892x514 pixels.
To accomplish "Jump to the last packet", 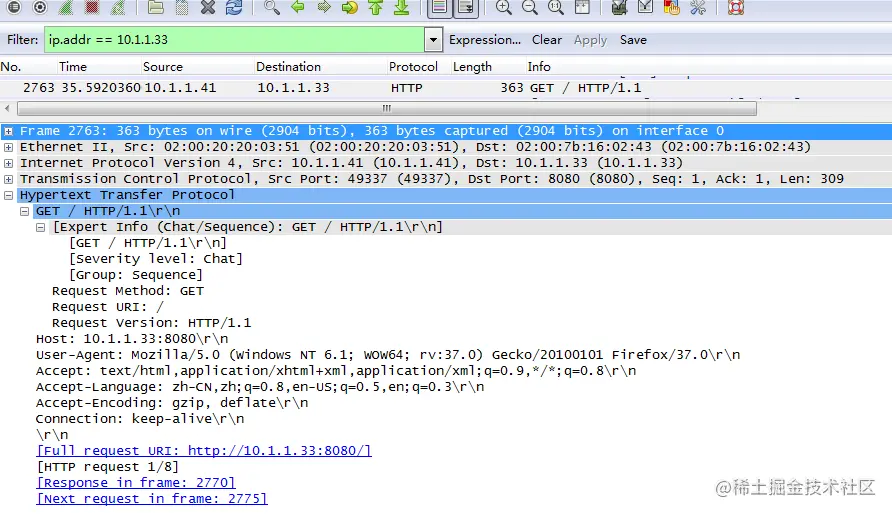I will pyautogui.click(x=402, y=7).
